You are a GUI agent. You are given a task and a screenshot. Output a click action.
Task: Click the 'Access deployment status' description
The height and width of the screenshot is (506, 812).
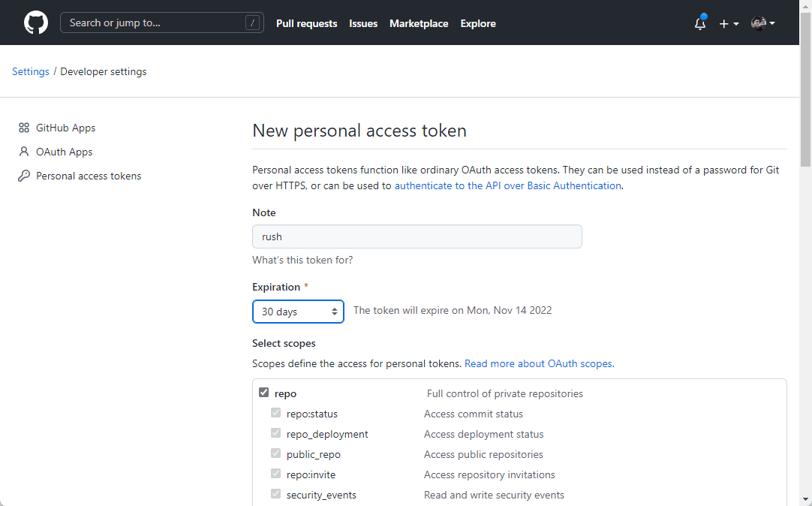point(484,434)
